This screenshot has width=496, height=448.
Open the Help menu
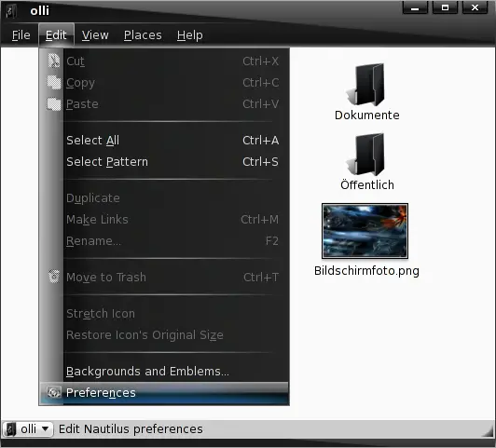tap(189, 35)
